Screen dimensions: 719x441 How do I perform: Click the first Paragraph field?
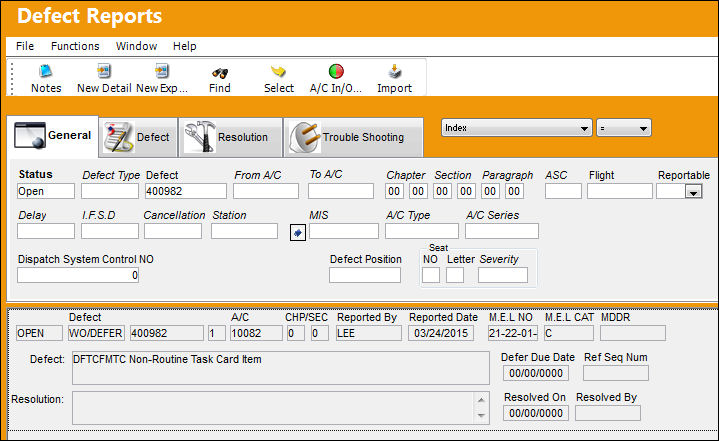click(x=490, y=191)
